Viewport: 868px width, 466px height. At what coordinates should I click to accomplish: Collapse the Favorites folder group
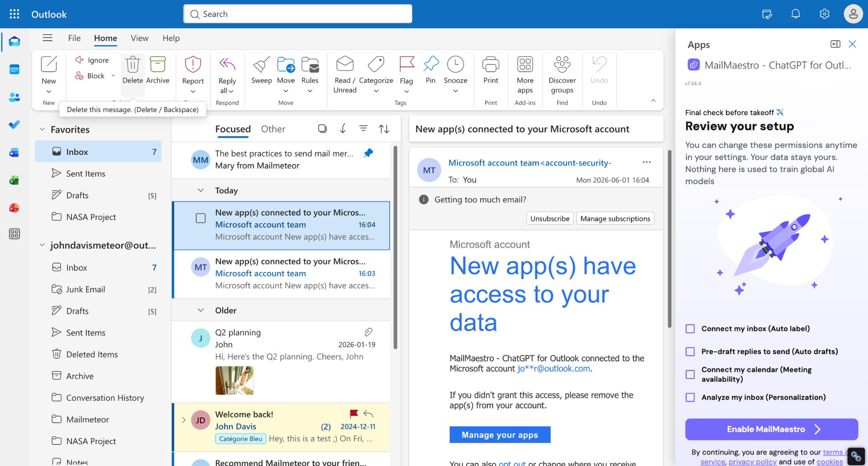click(42, 129)
